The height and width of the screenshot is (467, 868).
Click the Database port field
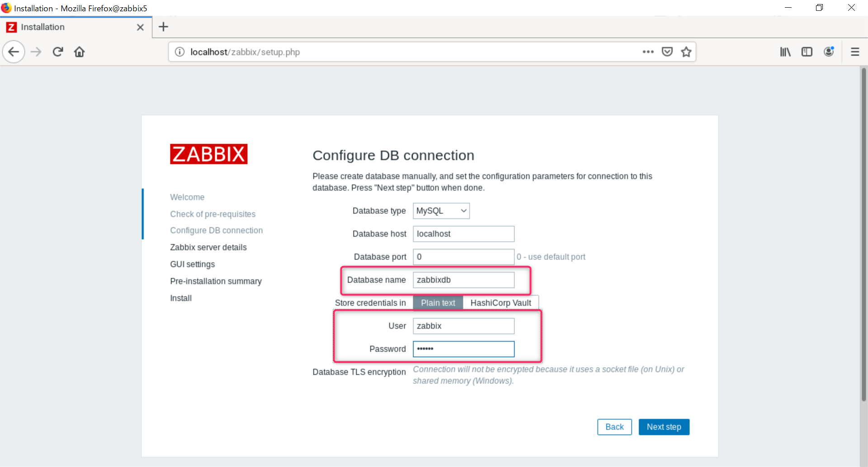pos(463,257)
